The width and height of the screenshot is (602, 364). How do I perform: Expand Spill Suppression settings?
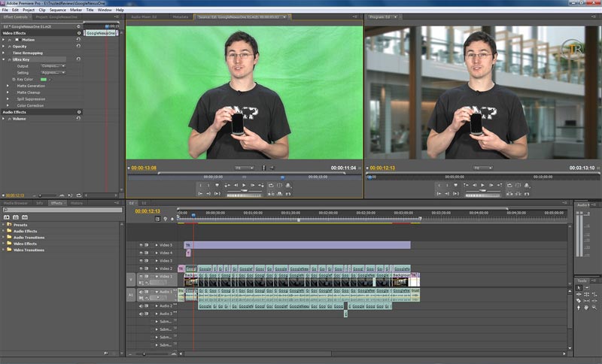click(8, 99)
